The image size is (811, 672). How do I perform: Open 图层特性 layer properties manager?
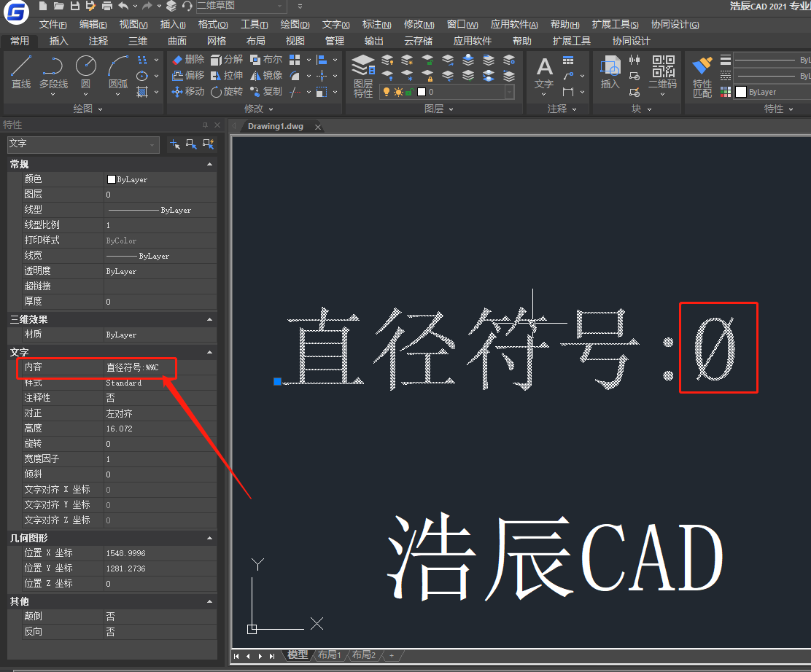[363, 76]
